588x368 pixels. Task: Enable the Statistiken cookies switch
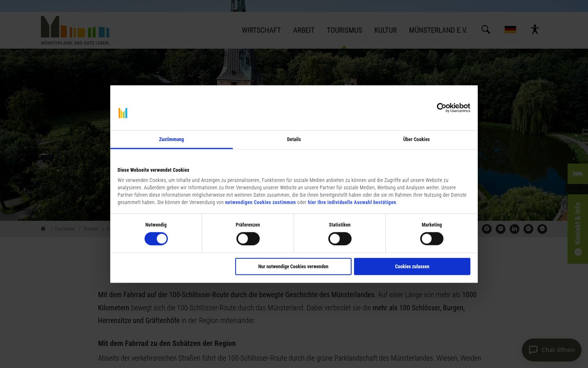pyautogui.click(x=340, y=239)
